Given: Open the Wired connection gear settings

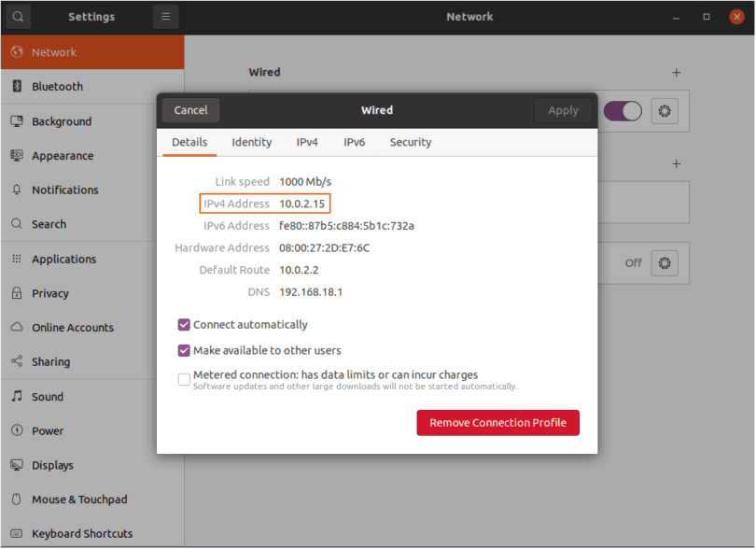Looking at the screenshot, I should [665, 111].
